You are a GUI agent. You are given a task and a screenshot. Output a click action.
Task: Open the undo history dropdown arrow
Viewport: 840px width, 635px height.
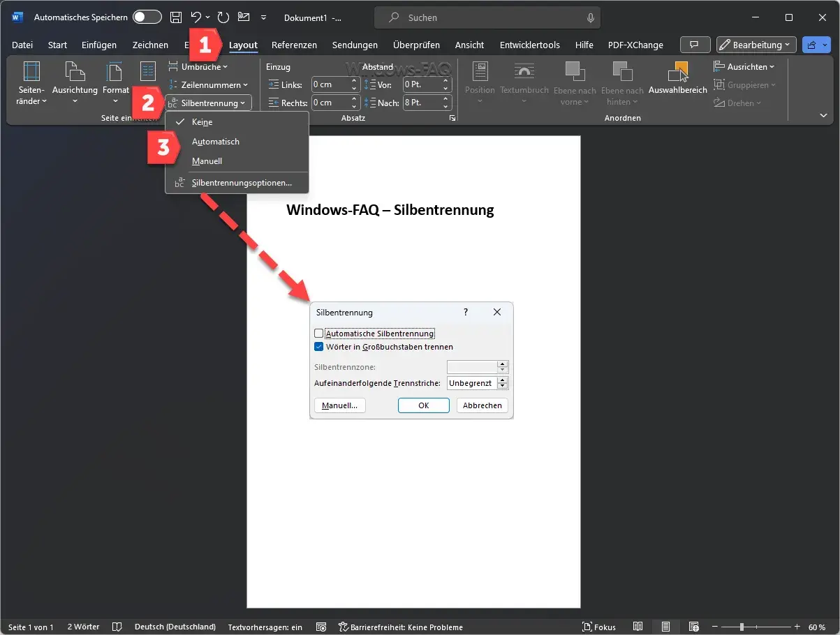208,17
